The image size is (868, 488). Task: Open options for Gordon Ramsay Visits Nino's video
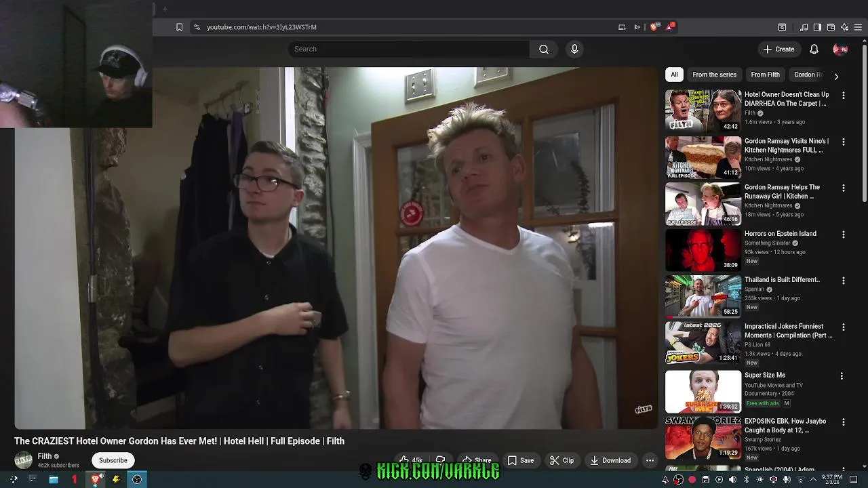point(844,142)
